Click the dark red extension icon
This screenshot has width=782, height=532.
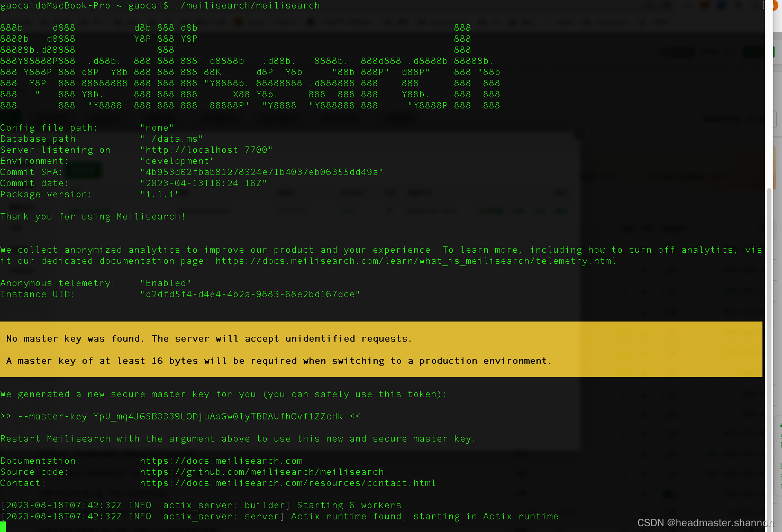coord(704,5)
